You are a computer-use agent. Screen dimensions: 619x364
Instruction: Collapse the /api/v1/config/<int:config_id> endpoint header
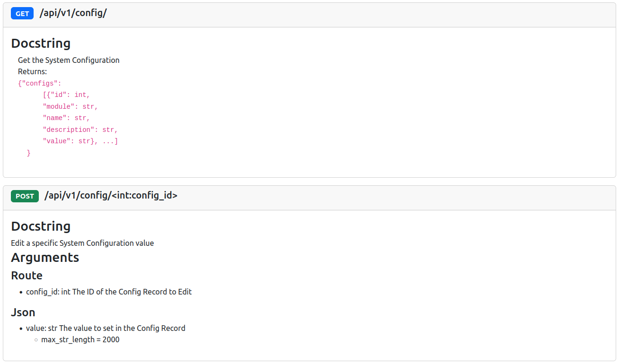[111, 196]
